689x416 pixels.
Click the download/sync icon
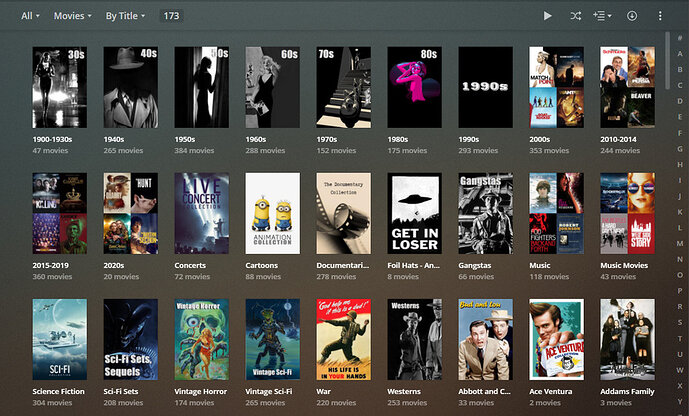click(632, 16)
